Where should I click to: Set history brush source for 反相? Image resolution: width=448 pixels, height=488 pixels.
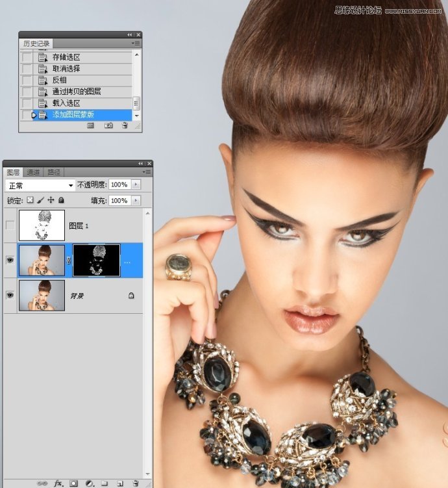pyautogui.click(x=27, y=81)
